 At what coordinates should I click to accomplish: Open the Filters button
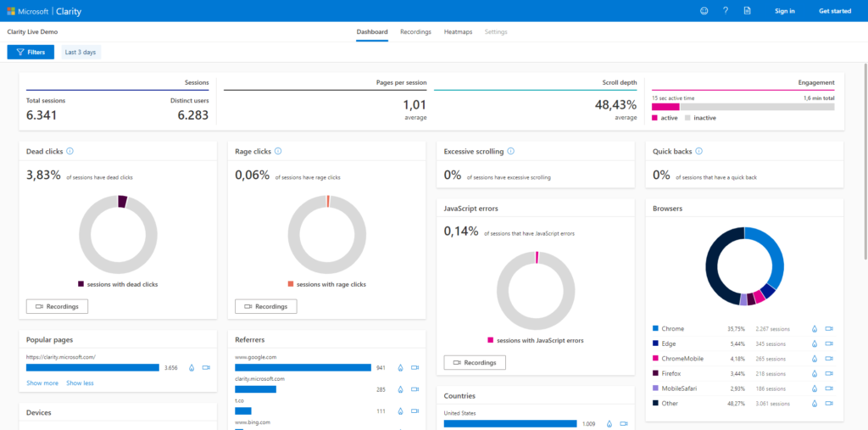(x=31, y=52)
